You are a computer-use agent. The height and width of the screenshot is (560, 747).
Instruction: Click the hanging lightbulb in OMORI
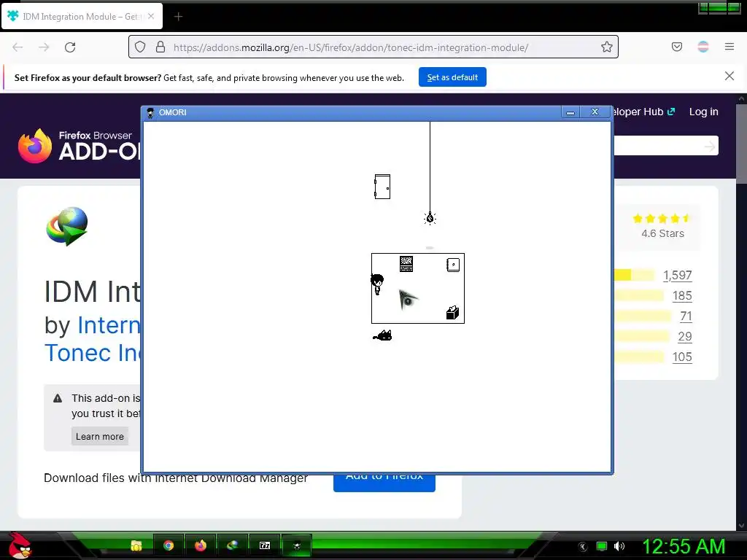(430, 218)
